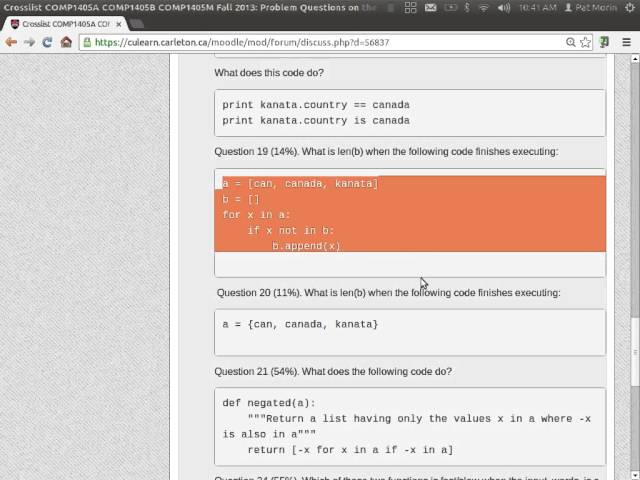
Task: Open the 10:41 AM clock menu
Action: pos(538,7)
